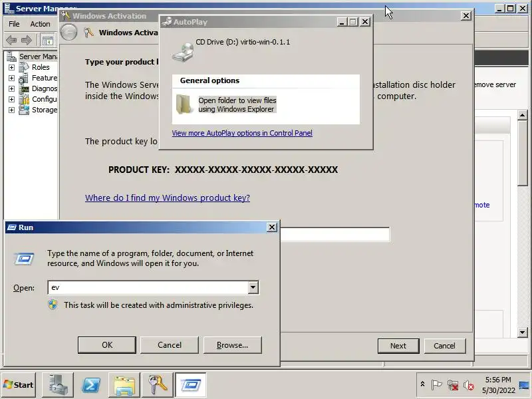
Task: Launch Windows PowerShell from taskbar
Action: (91, 385)
